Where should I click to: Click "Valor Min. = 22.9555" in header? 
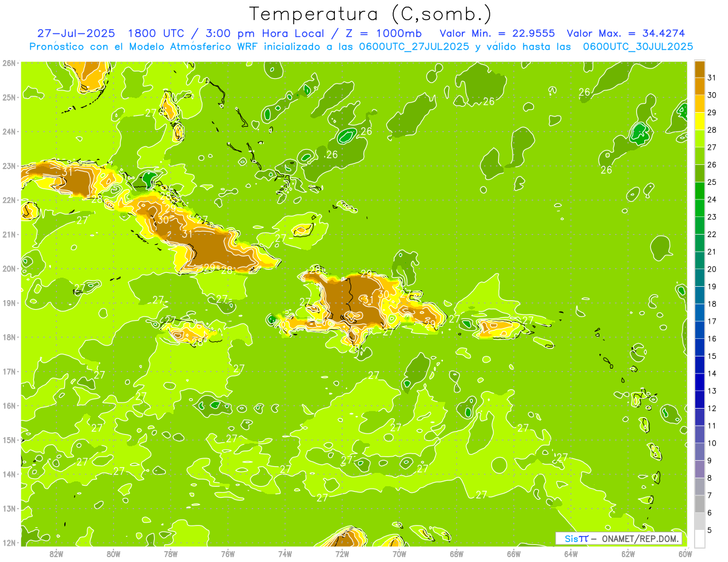[x=497, y=33]
